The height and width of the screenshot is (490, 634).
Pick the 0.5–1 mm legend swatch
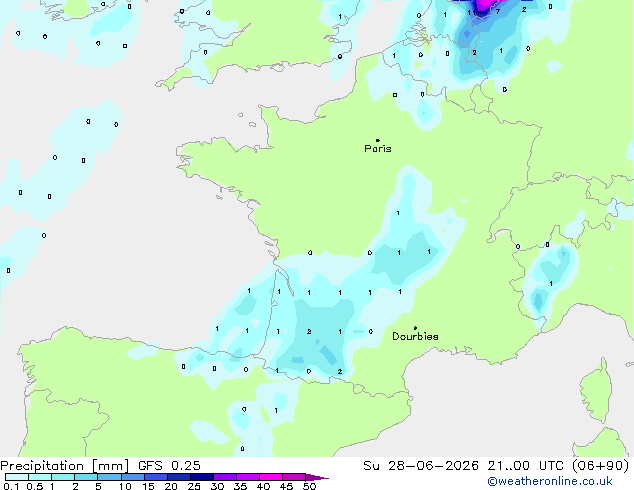point(40,477)
